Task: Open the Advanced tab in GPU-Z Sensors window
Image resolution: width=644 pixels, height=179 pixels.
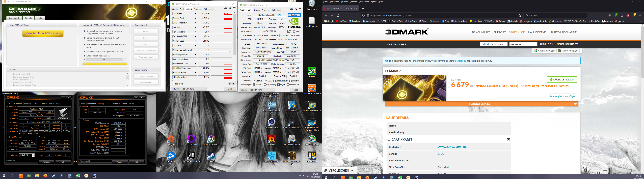Action: click(198, 9)
